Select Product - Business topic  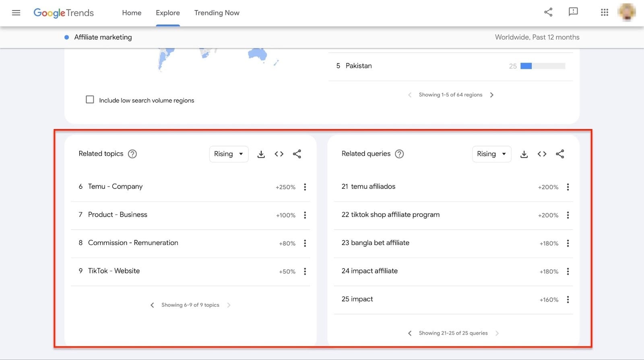[118, 215]
